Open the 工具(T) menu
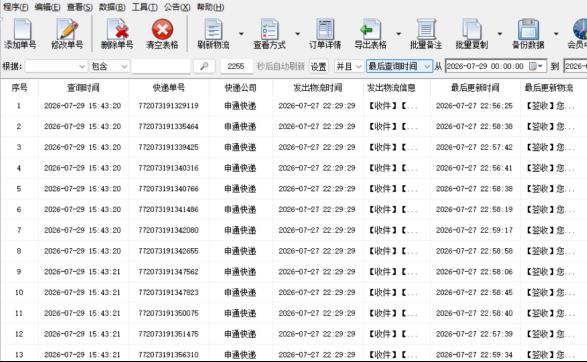The height and width of the screenshot is (362, 587). click(x=145, y=7)
